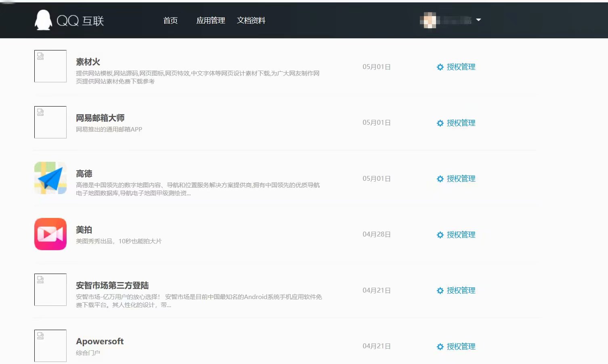Image resolution: width=608 pixels, height=364 pixels.
Task: Click description 网易推出的通用邮箱APP
Action: pyautogui.click(x=109, y=130)
